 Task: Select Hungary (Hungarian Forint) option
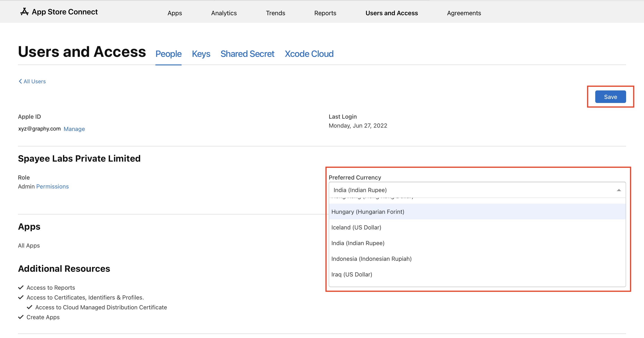367,212
